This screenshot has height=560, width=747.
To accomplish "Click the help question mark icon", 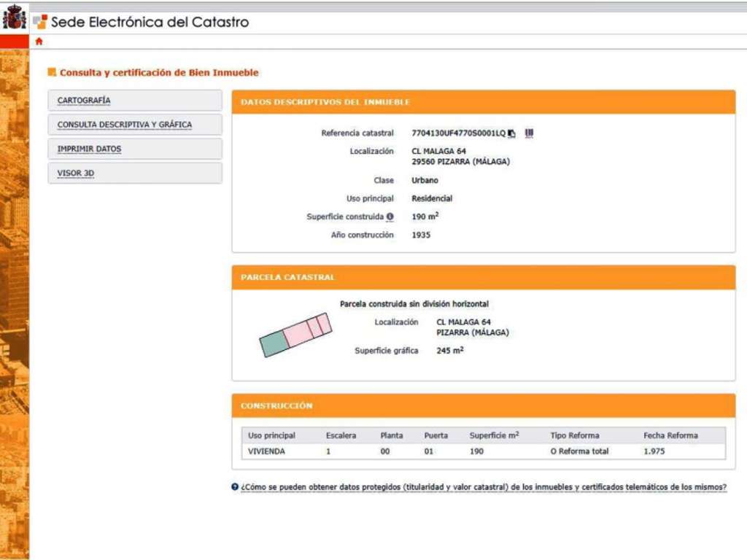I will [235, 487].
